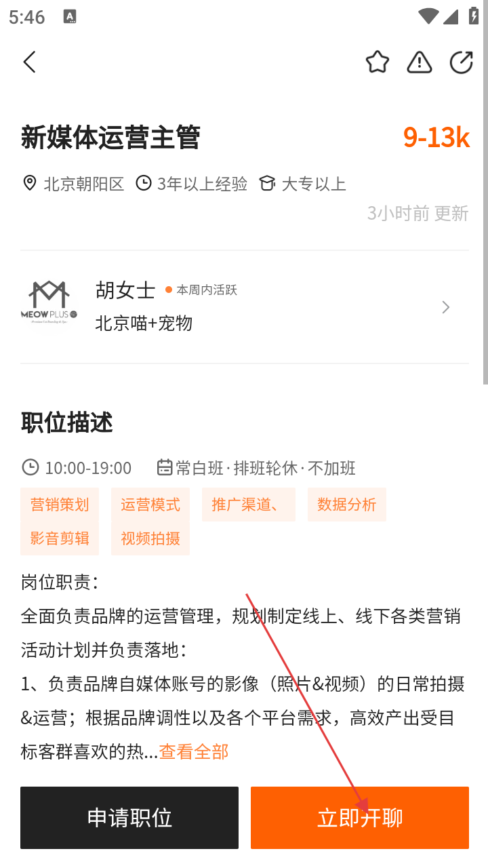Select the 运营模式 skill tag

(x=150, y=505)
